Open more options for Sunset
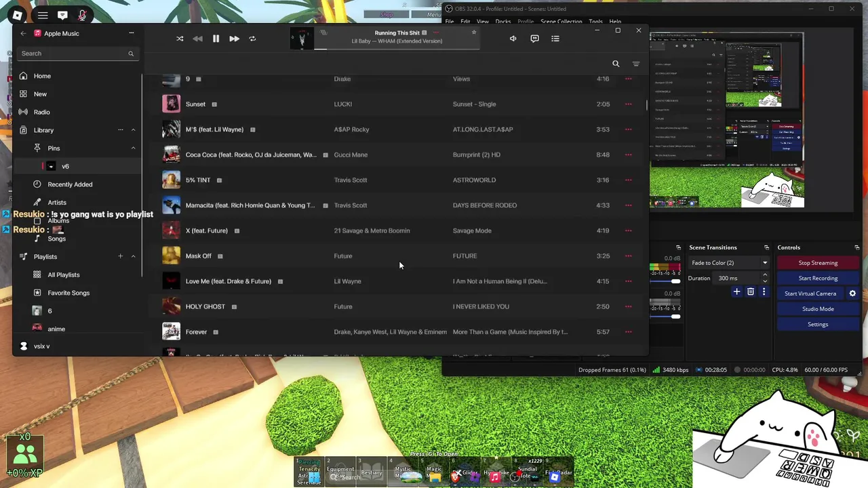 (629, 104)
